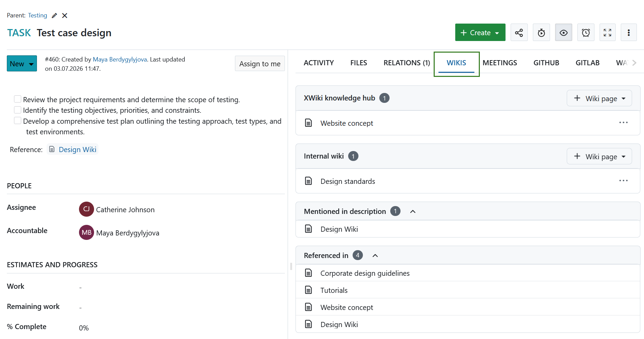
Task: Open Design Wiki under Mentioned in description
Action: 339,229
